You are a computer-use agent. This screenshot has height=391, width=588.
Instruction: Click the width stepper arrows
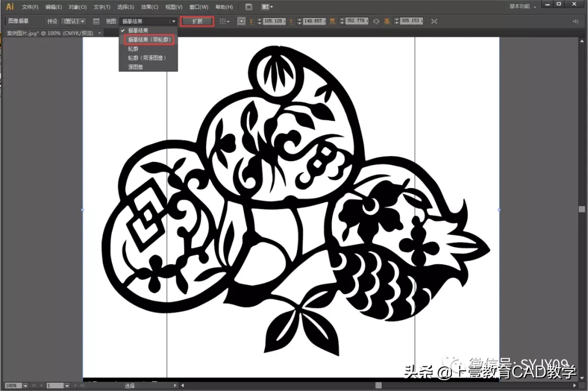(x=342, y=21)
